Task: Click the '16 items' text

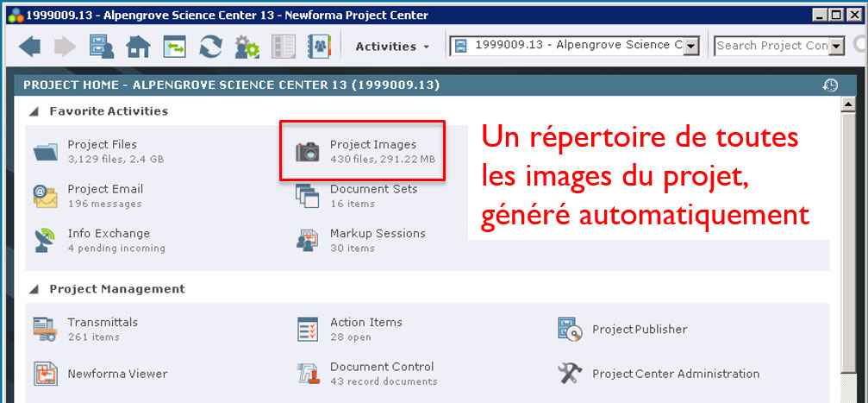Action: click(353, 204)
